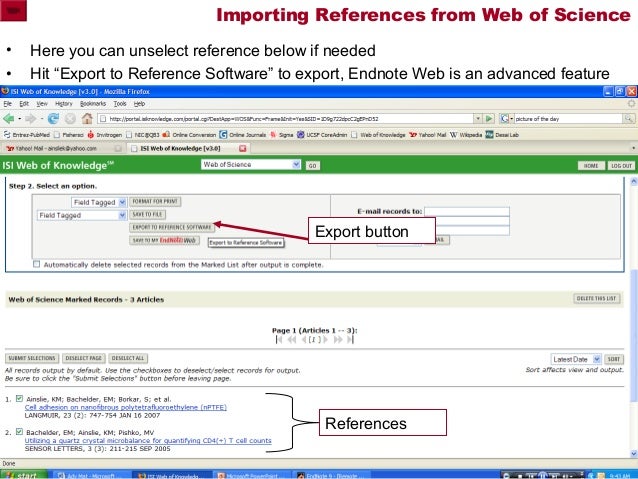Open Cell adhesion on nanofibrous polytetrafluoroethylene link
Viewport: 638px width, 479px height.
pos(126,407)
